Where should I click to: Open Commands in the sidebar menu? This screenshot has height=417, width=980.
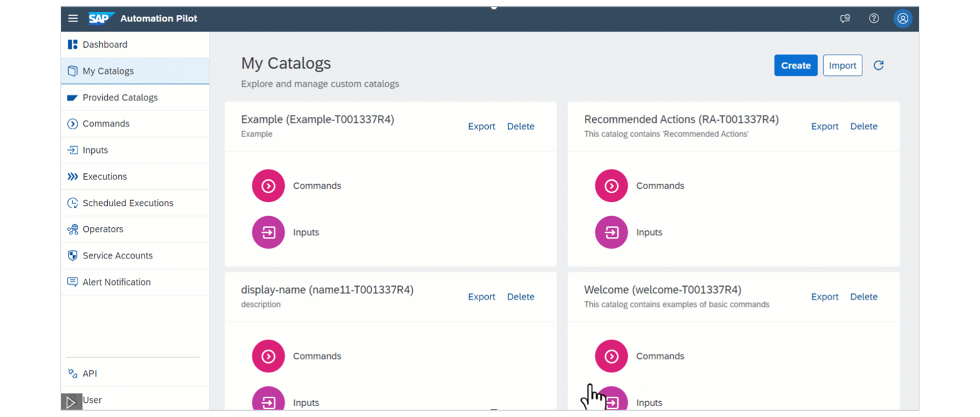tap(135, 124)
